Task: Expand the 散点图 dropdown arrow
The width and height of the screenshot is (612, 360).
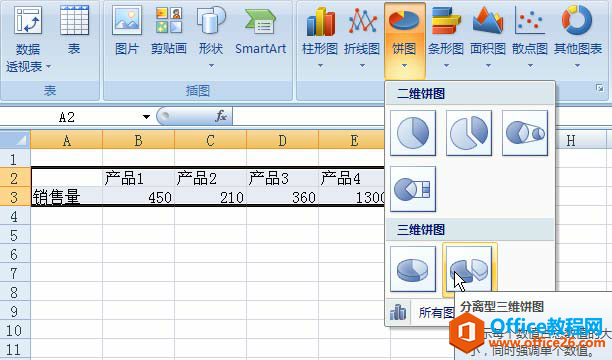Action: pyautogui.click(x=530, y=66)
